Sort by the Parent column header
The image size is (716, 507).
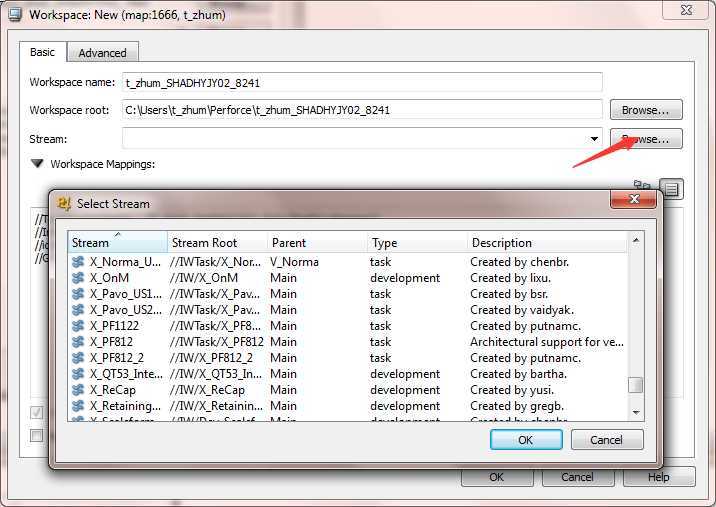point(317,243)
